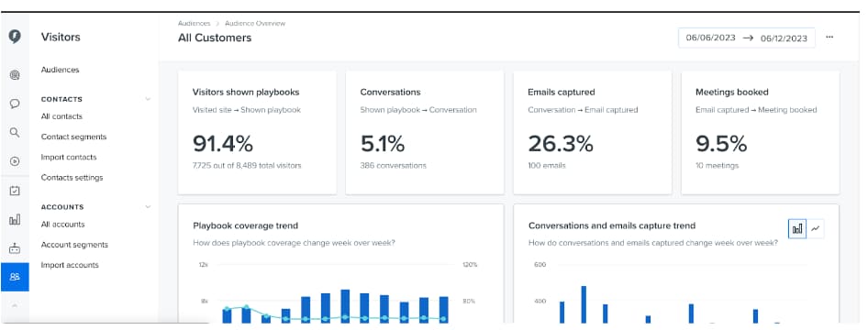Viewport: 868px width, 330px height.
Task: Open the bar chart reports icon in rail
Action: (x=15, y=220)
